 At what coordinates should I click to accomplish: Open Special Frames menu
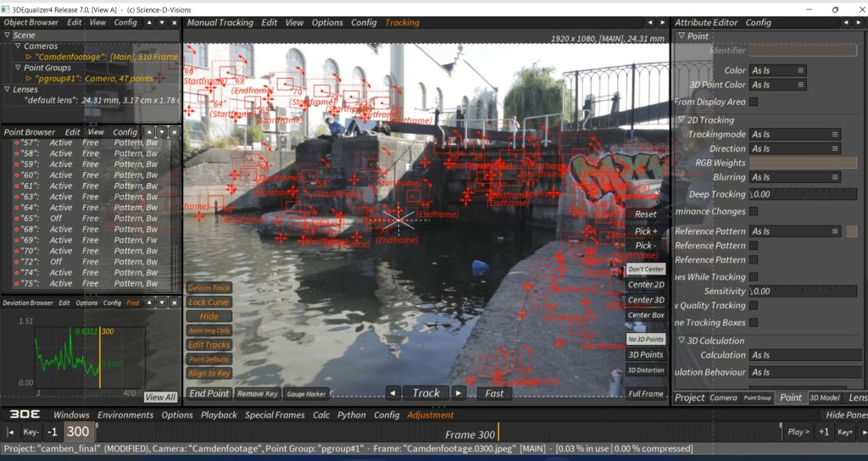coord(275,414)
